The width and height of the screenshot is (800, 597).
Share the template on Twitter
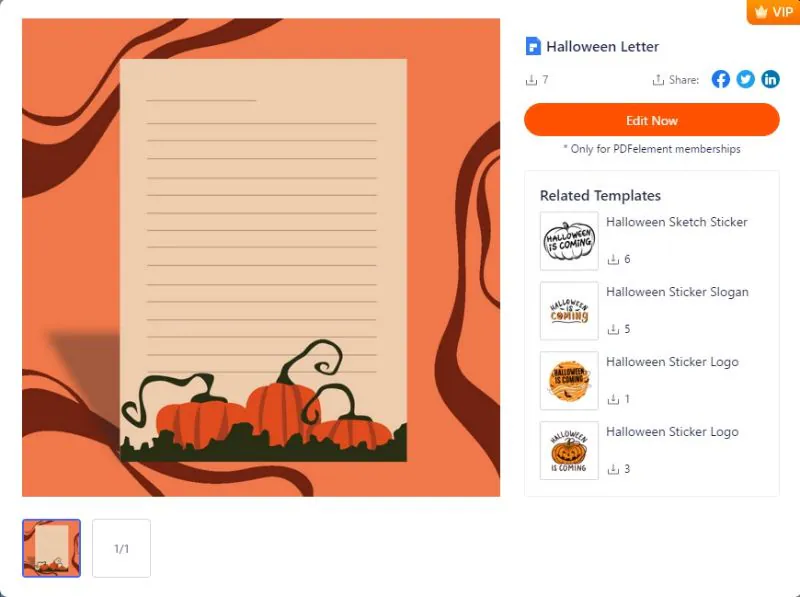[745, 79]
